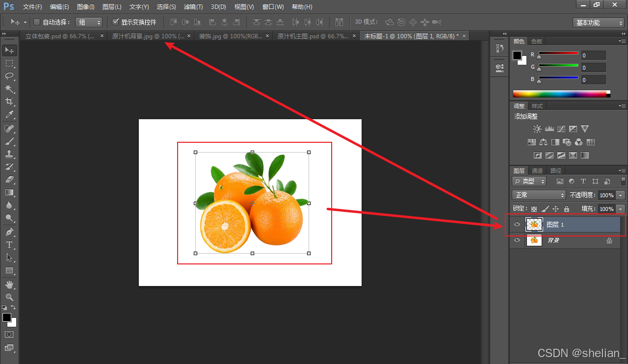Open the Color panel flyout menu
The height and width of the screenshot is (364, 628).
tap(622, 41)
